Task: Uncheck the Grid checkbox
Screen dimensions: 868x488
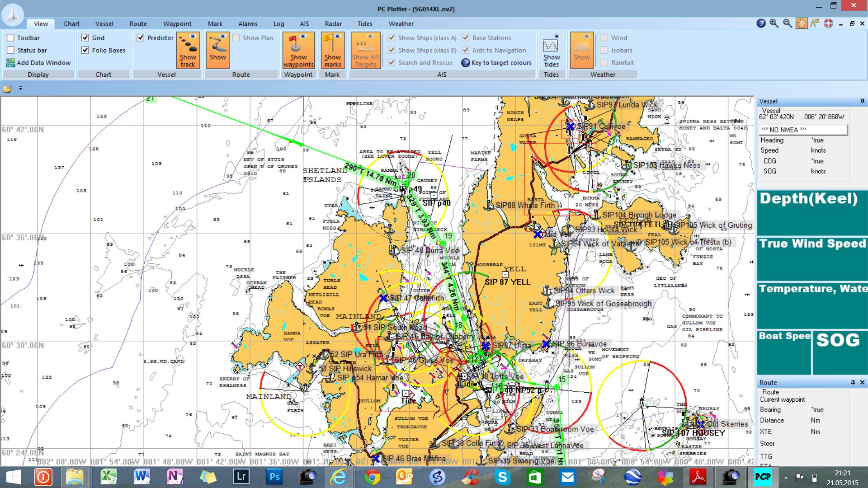Action: (85, 38)
